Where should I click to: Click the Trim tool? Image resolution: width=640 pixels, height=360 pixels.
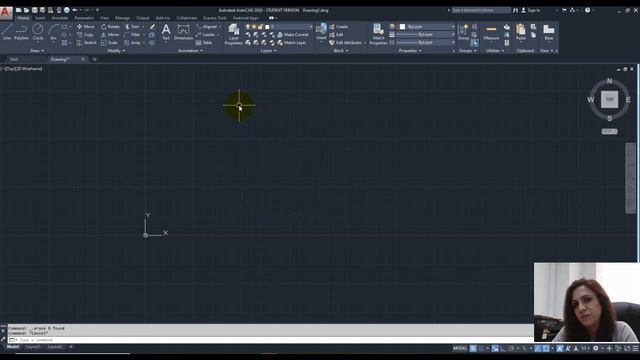(x=132, y=27)
